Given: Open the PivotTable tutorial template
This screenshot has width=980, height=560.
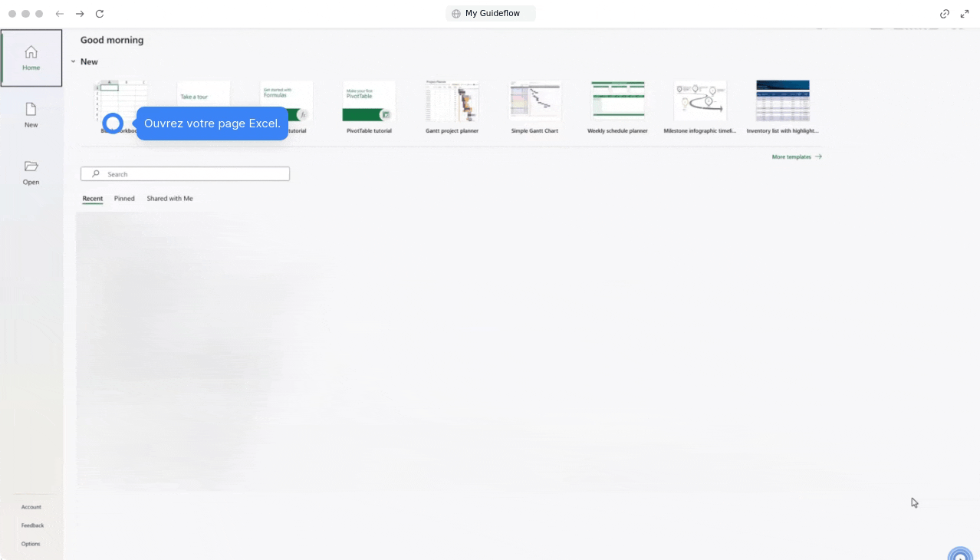Looking at the screenshot, I should click(x=369, y=101).
